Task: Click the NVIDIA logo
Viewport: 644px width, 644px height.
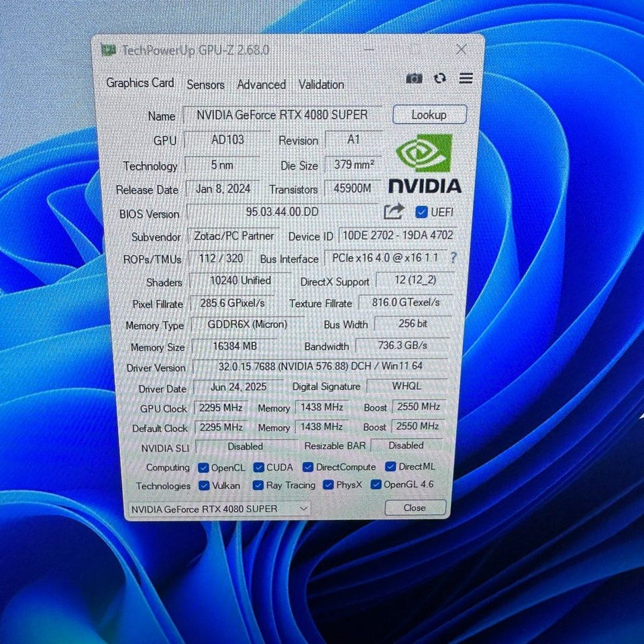Action: tap(425, 164)
